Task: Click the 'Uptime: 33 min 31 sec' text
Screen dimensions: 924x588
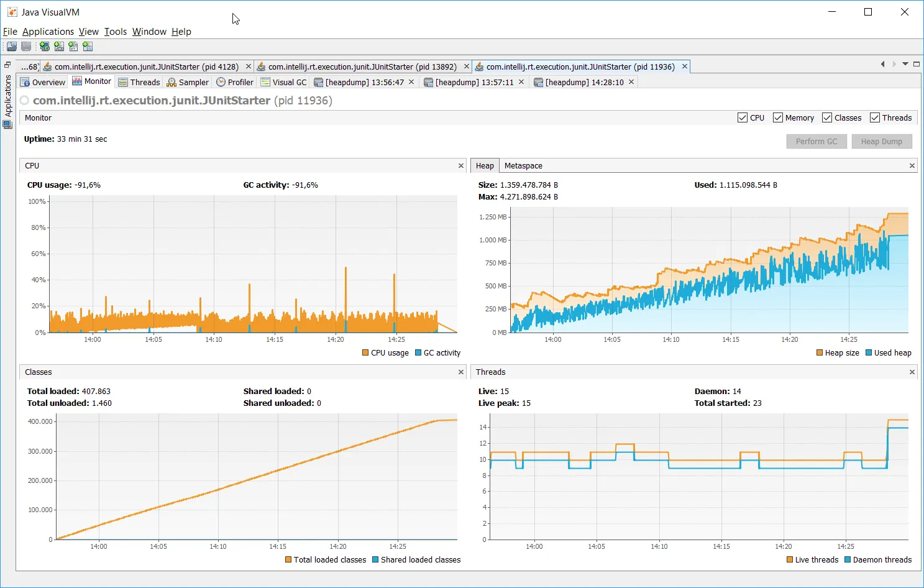Action: tap(65, 139)
